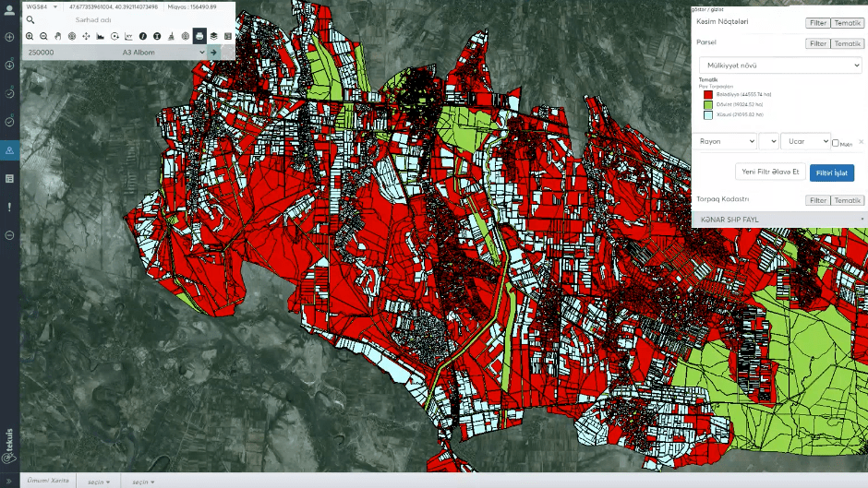
Task: Click the plus circle sidebar icon
Action: [9, 37]
